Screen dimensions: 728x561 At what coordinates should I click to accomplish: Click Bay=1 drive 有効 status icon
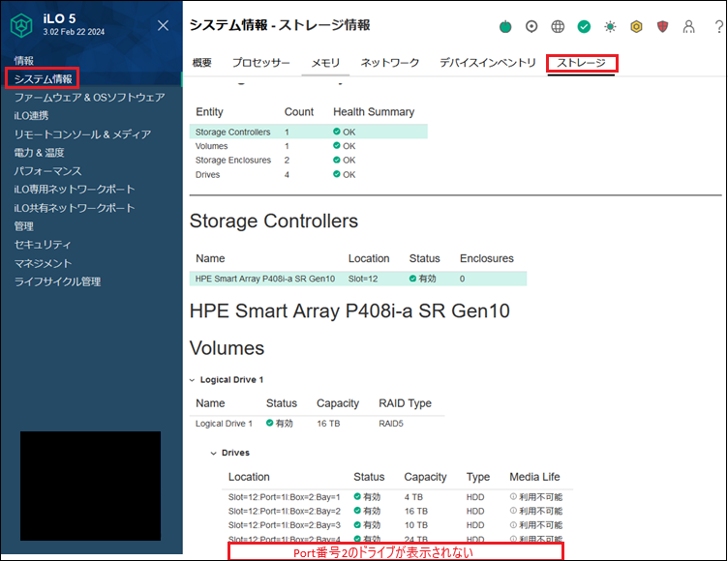[357, 496]
